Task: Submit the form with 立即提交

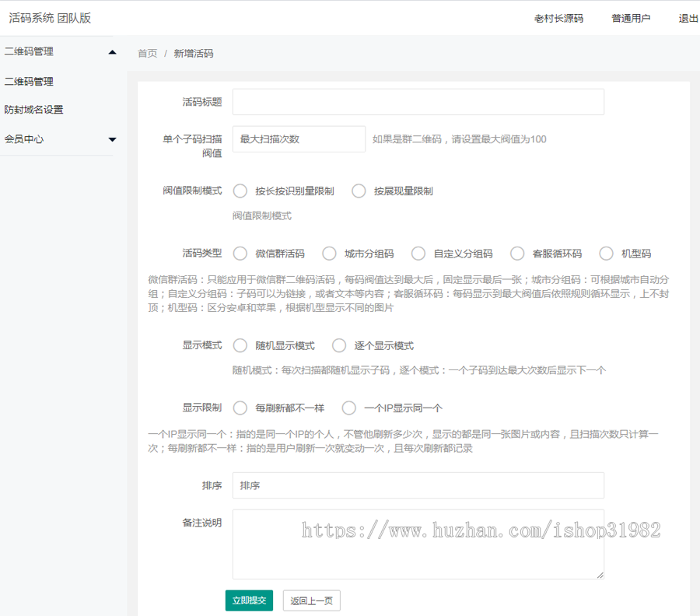Action: pyautogui.click(x=249, y=600)
